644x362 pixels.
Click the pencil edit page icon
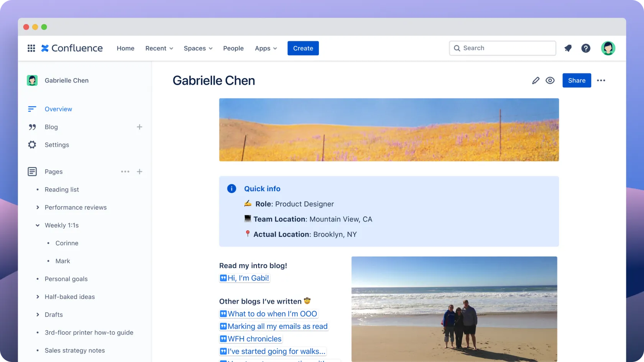tap(536, 80)
